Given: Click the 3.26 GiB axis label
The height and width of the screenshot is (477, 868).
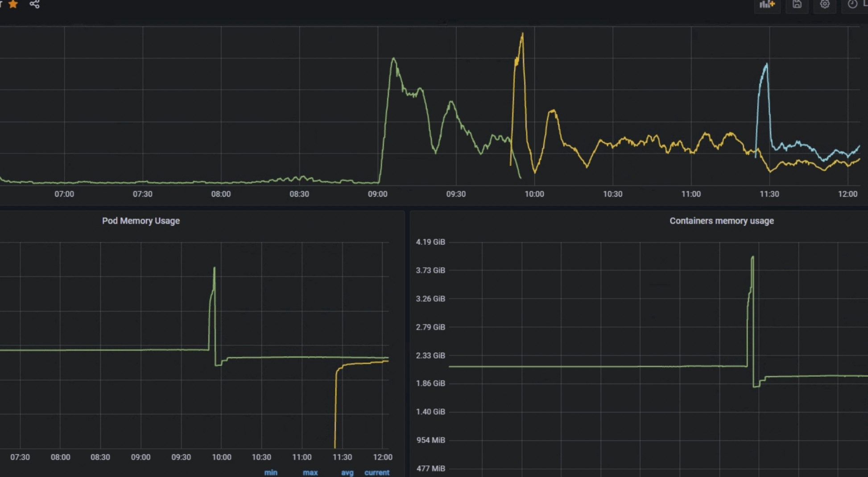Looking at the screenshot, I should [x=430, y=299].
